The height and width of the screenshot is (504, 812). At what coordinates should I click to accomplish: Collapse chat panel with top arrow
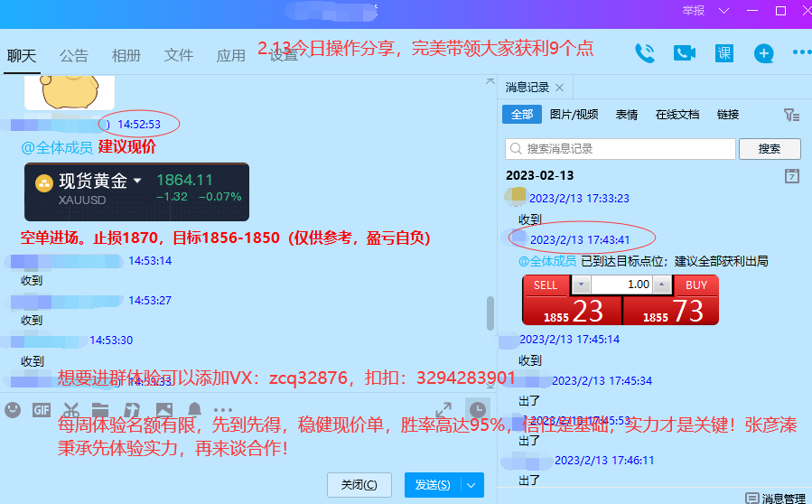[x=490, y=82]
